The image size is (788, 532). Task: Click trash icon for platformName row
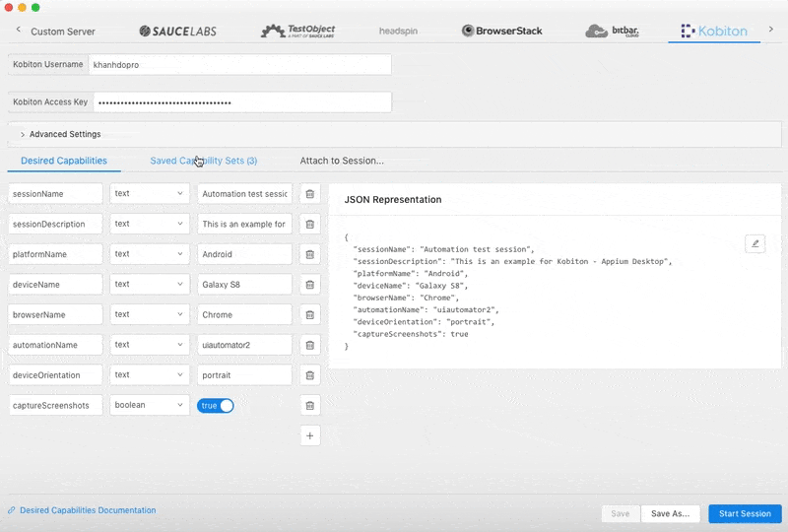pos(309,254)
